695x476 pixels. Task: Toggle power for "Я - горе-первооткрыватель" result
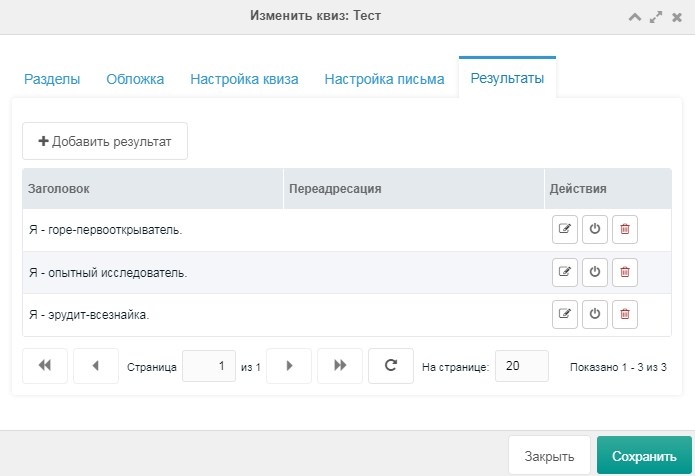click(x=595, y=230)
